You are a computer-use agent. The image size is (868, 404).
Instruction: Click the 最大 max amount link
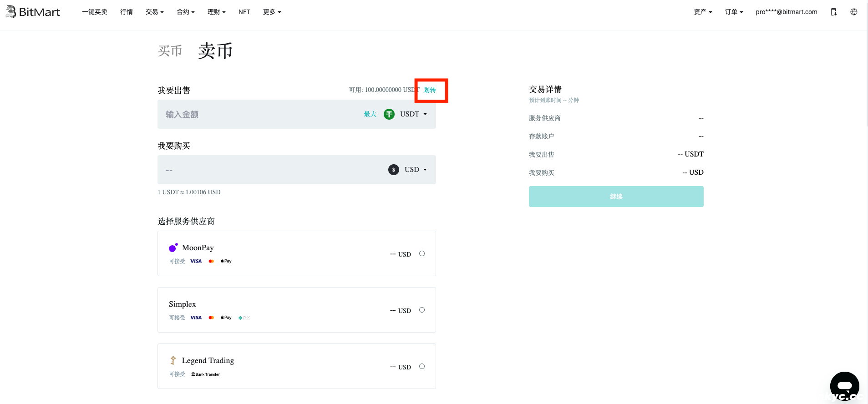[x=370, y=114]
